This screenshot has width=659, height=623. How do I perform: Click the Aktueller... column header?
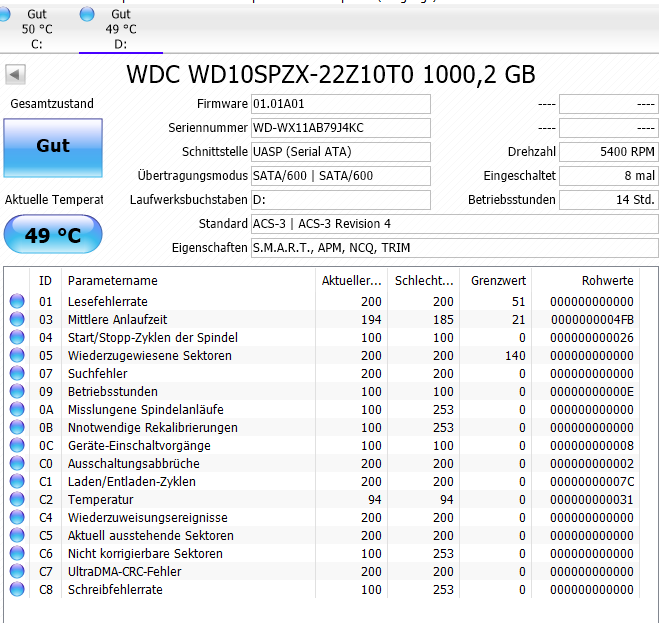[x=351, y=280]
